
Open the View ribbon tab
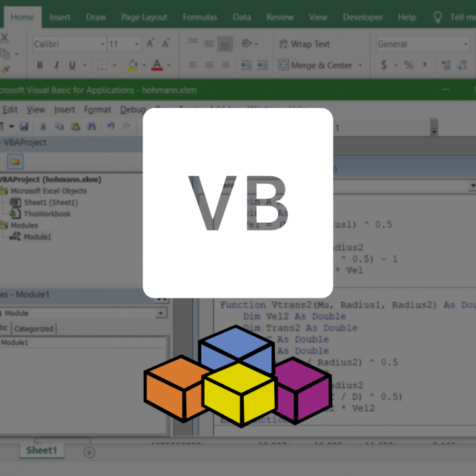click(x=318, y=18)
